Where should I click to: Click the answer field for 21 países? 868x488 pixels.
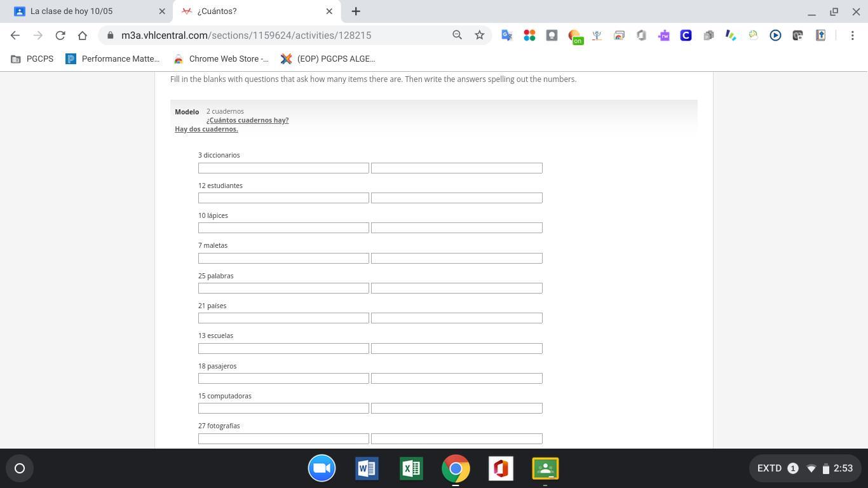pos(457,318)
